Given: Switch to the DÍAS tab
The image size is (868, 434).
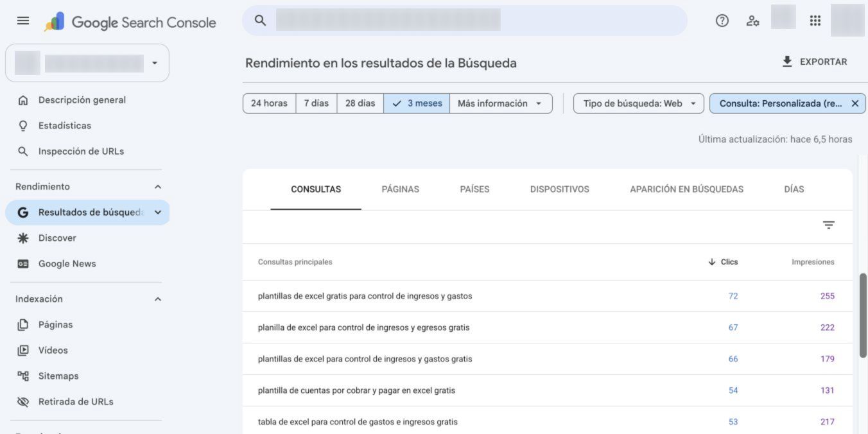Looking at the screenshot, I should (x=794, y=189).
